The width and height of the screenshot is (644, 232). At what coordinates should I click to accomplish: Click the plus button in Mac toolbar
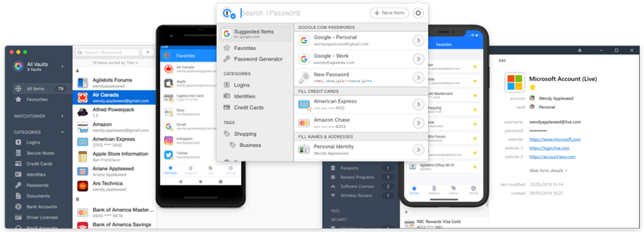[x=148, y=53]
